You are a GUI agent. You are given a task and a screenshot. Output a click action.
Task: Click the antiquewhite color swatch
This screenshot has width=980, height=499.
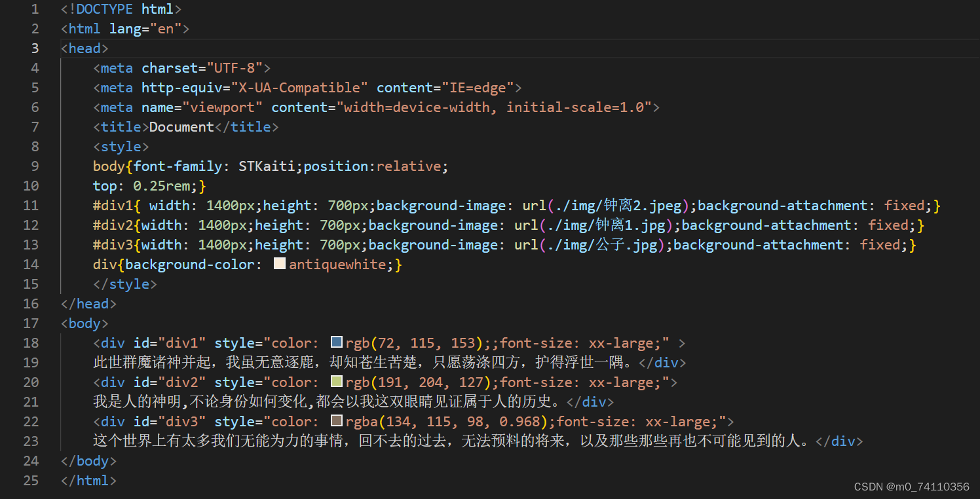coord(280,264)
